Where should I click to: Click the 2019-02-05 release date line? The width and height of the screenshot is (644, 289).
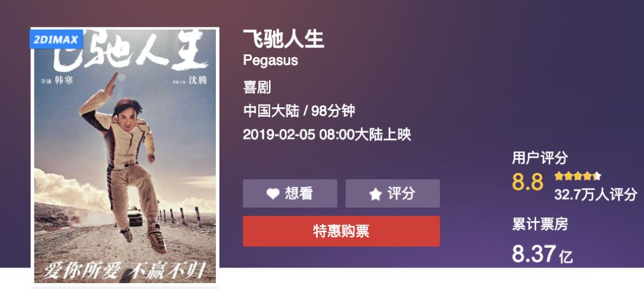tap(327, 135)
